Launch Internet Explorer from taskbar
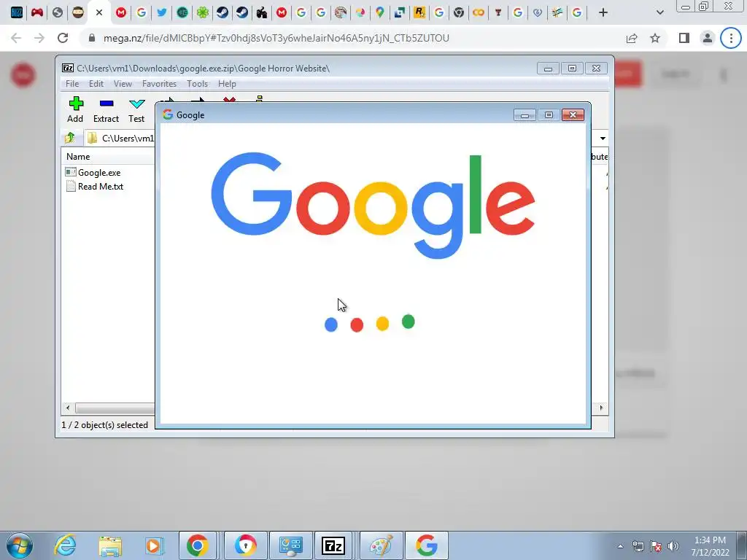This screenshot has width=747, height=560. tap(65, 545)
